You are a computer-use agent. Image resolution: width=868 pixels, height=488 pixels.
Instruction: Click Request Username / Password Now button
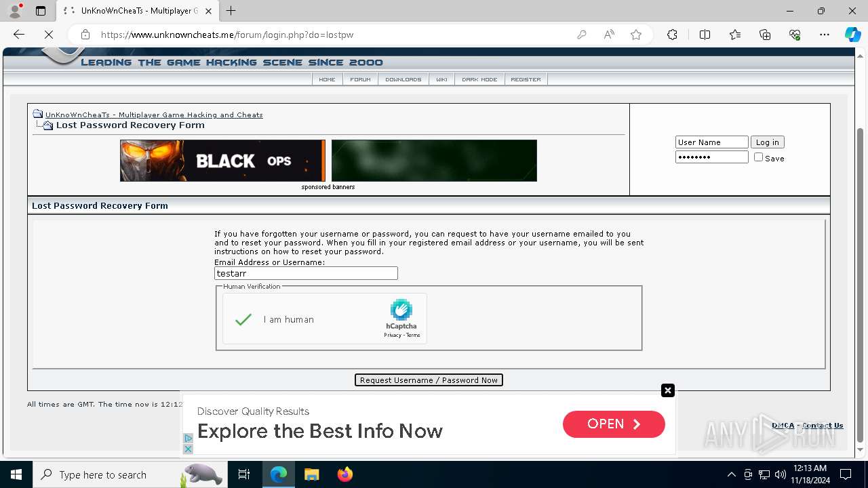429,380
